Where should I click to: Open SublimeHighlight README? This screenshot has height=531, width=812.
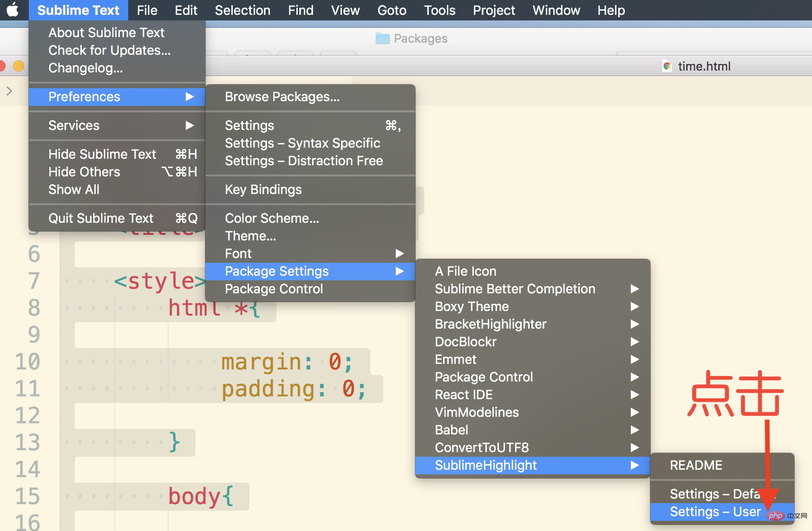[722, 465]
